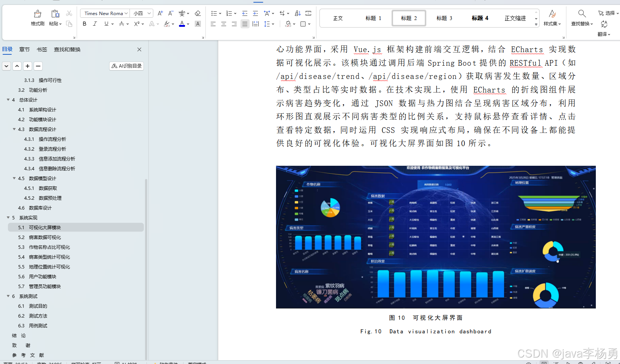Switch to the 书签 tab

42,49
